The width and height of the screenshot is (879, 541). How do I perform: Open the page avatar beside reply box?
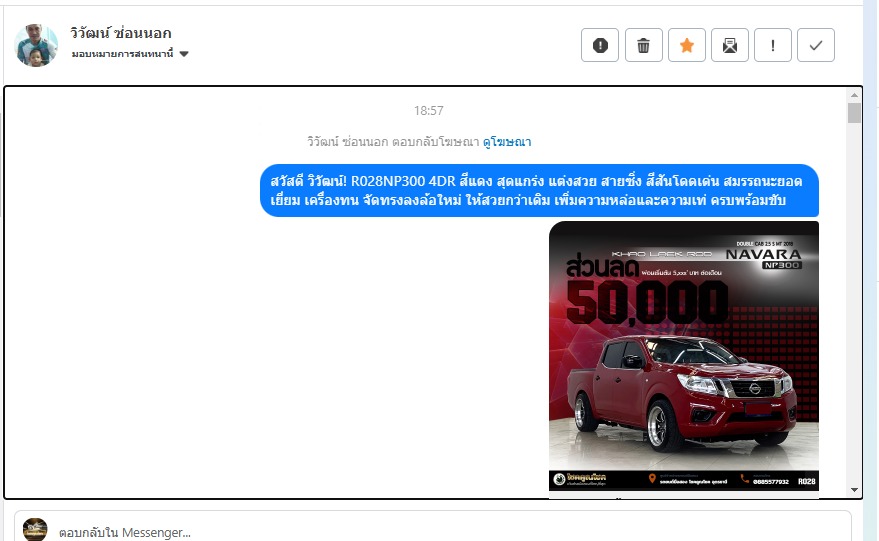point(35,530)
